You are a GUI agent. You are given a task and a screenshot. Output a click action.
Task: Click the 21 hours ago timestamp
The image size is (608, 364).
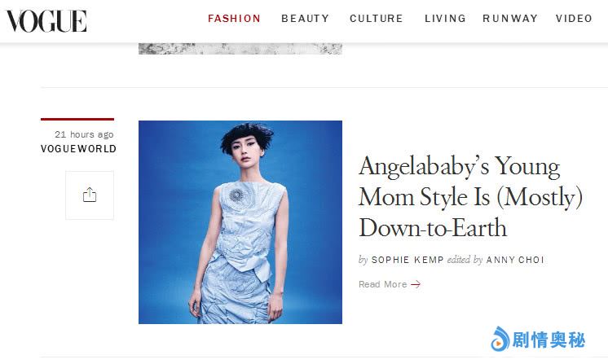pos(84,134)
